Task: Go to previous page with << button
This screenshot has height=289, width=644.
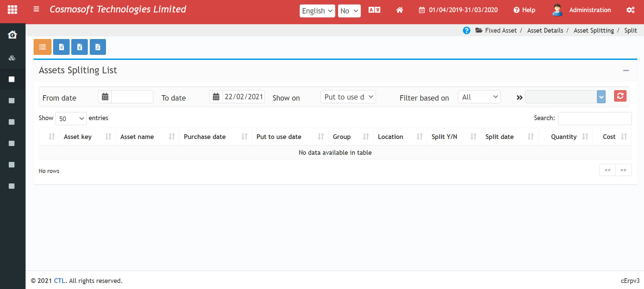Action: 607,170
